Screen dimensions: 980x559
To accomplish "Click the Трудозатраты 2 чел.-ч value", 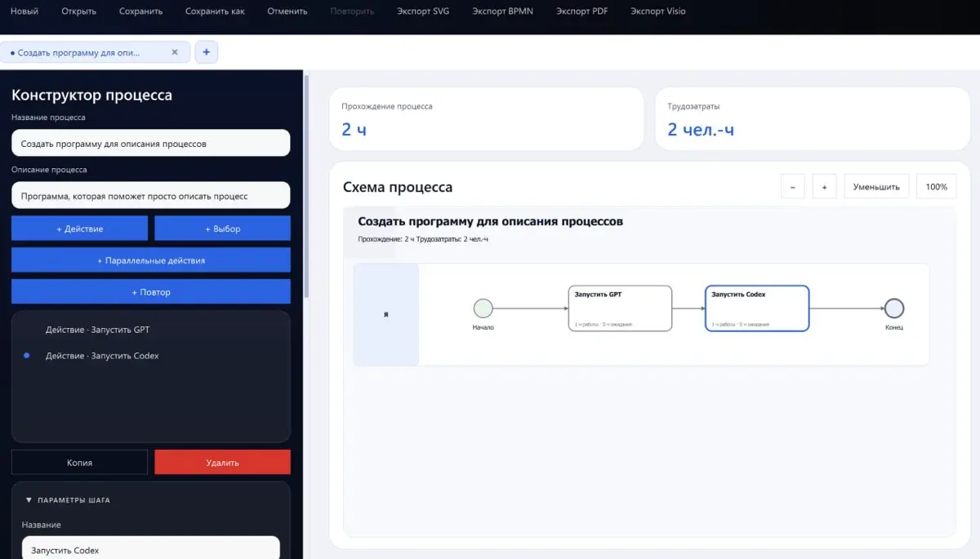I will pos(701,129).
